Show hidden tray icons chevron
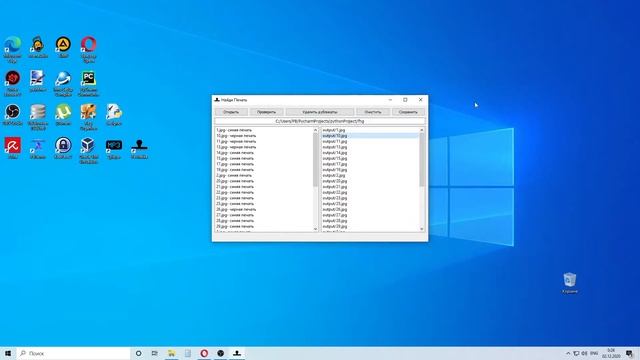Image resolution: width=640 pixels, height=360 pixels. coord(568,353)
